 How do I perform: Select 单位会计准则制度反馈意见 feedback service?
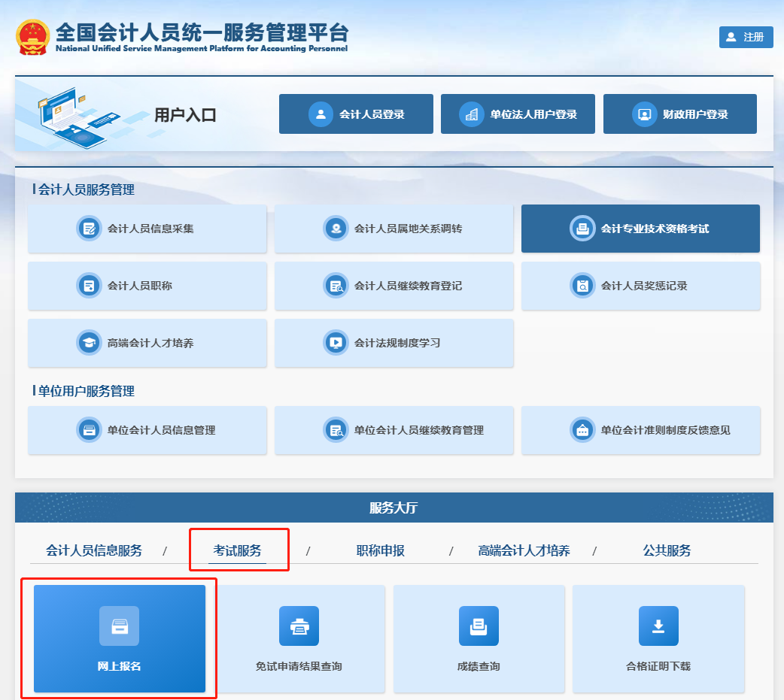640,430
